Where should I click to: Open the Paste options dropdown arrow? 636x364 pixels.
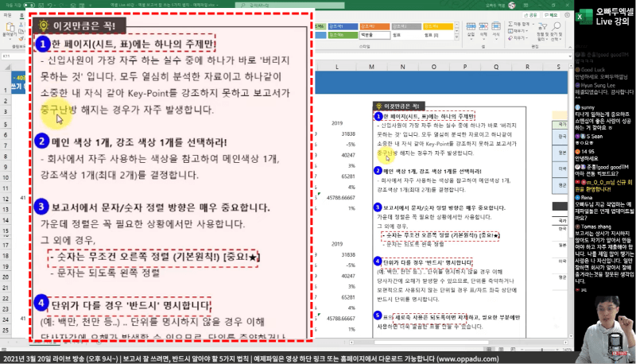coord(9,40)
